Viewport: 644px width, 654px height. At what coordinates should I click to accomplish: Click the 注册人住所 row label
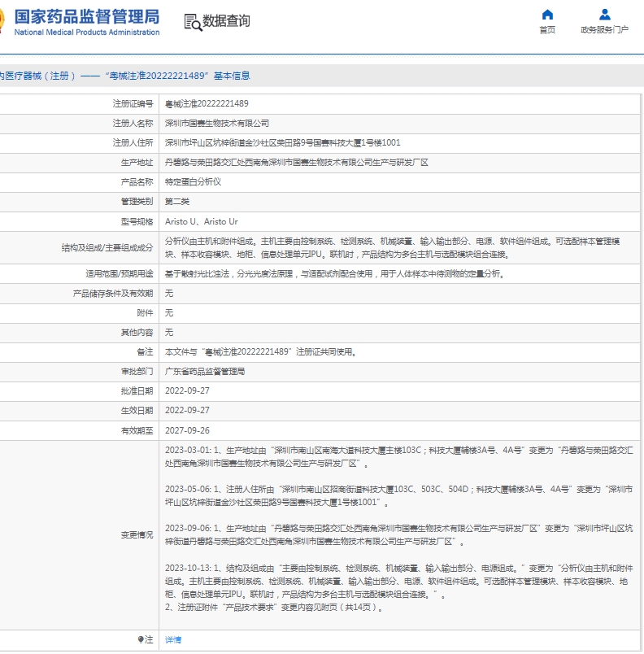tap(133, 142)
